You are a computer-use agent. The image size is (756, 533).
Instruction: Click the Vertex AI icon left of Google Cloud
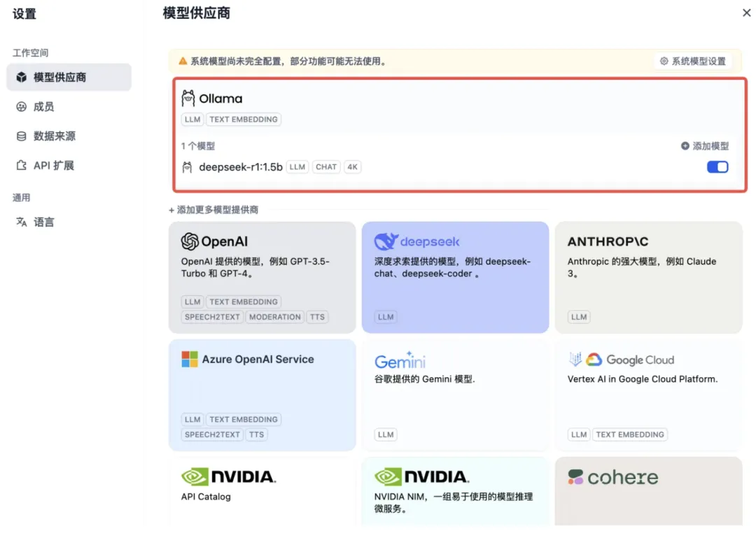coord(575,359)
